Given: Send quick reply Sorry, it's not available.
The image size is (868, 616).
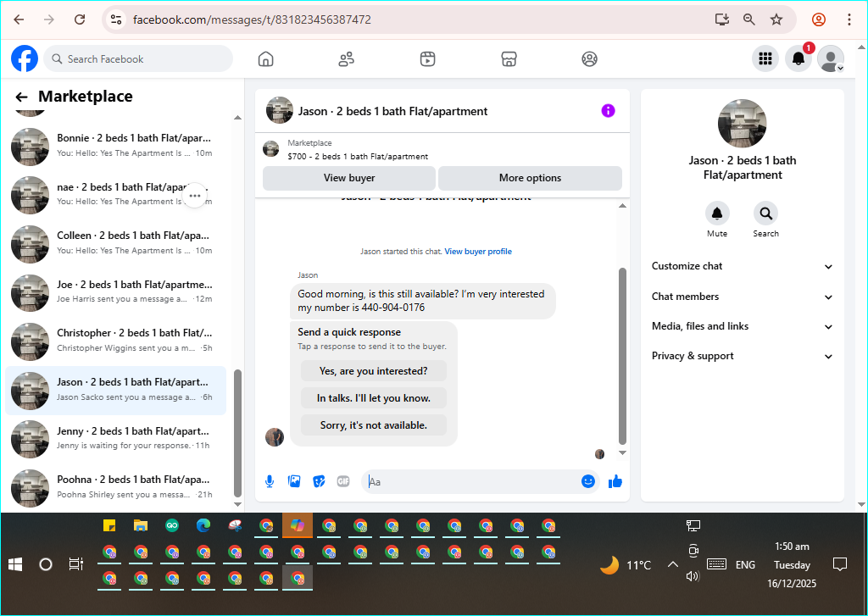Looking at the screenshot, I should pos(374,425).
